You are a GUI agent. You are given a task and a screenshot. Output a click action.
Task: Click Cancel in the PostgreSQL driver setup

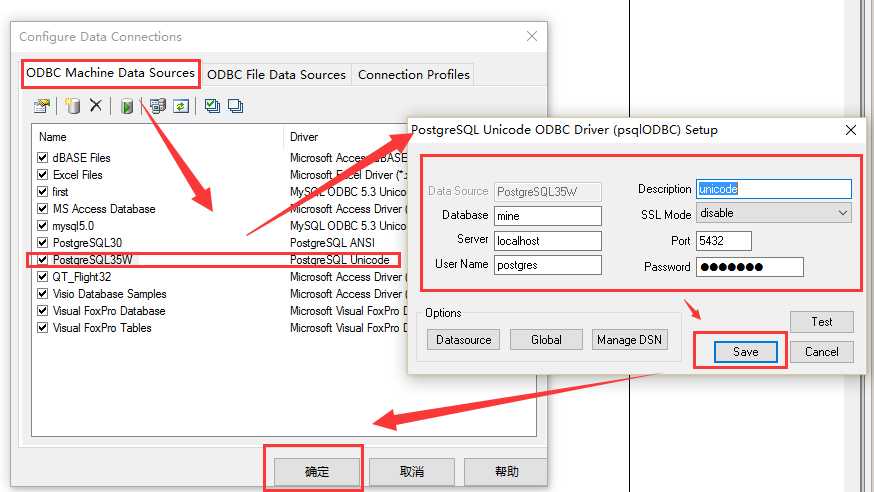pyautogui.click(x=822, y=352)
